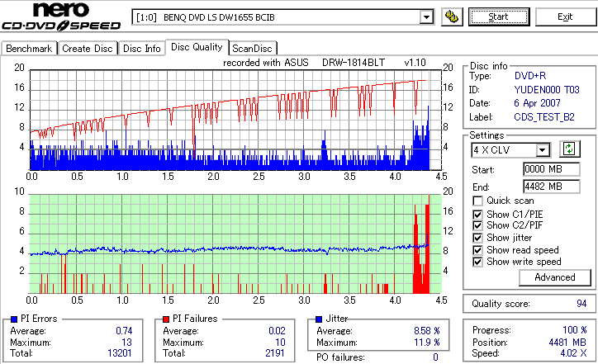The width and height of the screenshot is (598, 364).
Task: Open the ScanDisc tab
Action: (x=253, y=49)
